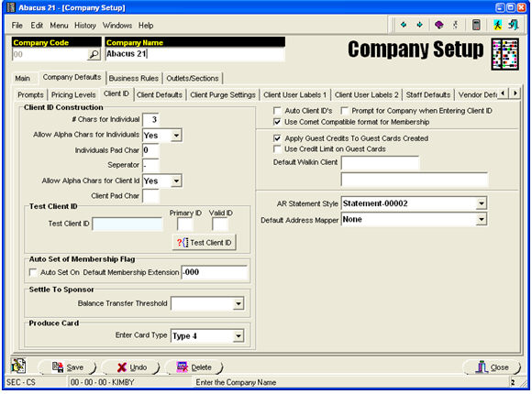This screenshot has width=532, height=394.
Task: Click the Undo button
Action: coord(131,367)
